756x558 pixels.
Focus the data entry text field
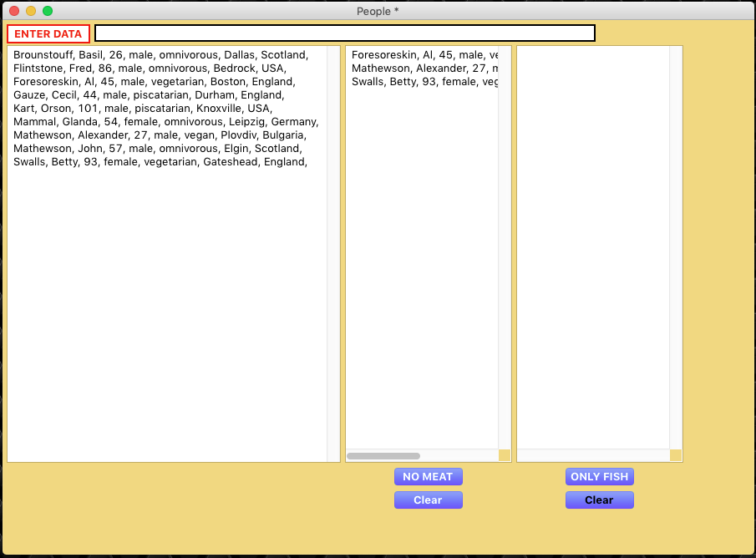click(x=344, y=33)
